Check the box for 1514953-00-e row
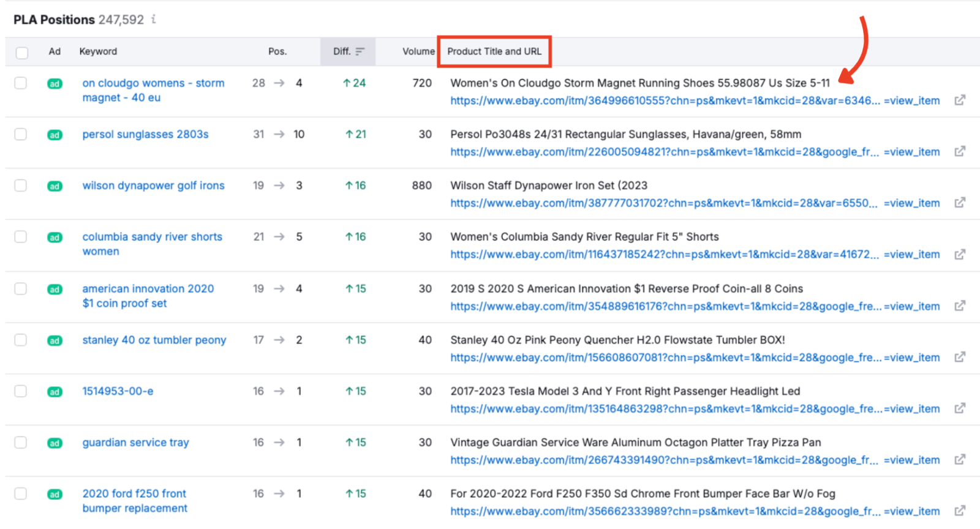Viewport: 980px width, 529px height. tap(21, 391)
